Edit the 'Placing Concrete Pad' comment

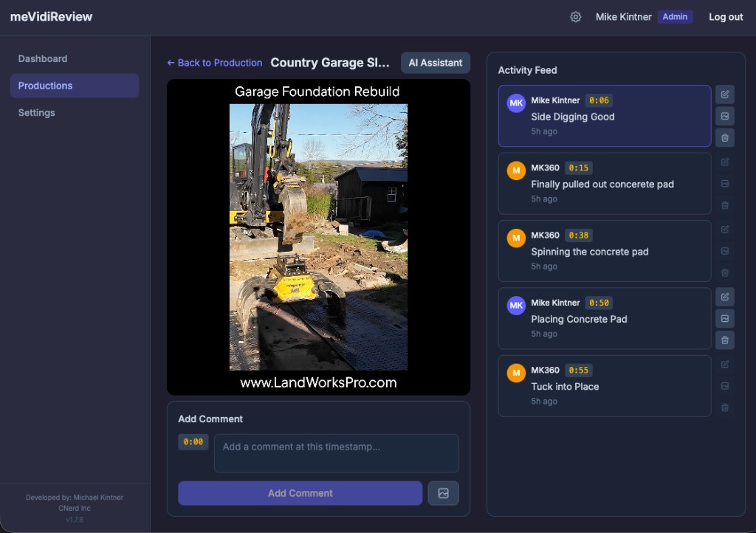click(724, 297)
